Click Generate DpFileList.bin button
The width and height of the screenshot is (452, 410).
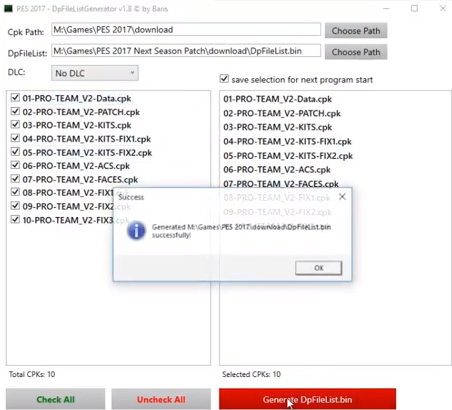[x=307, y=399]
